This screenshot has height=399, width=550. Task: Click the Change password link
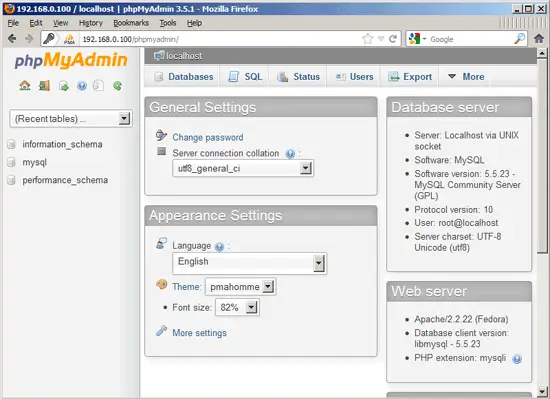tap(208, 137)
